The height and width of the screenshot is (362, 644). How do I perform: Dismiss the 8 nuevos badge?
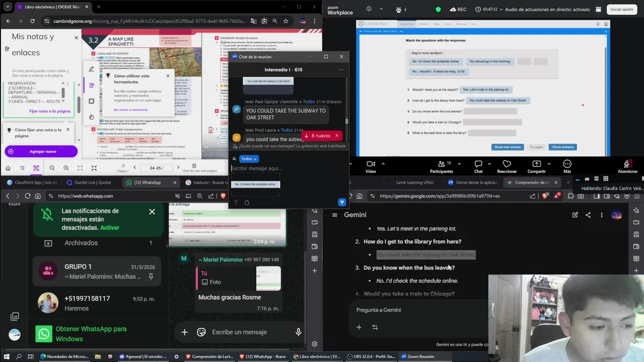point(337,136)
